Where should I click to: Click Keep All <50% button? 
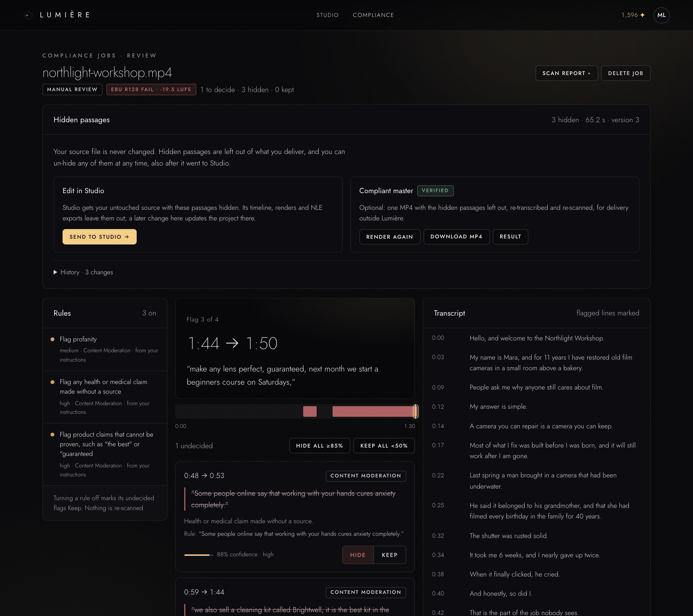tap(384, 445)
